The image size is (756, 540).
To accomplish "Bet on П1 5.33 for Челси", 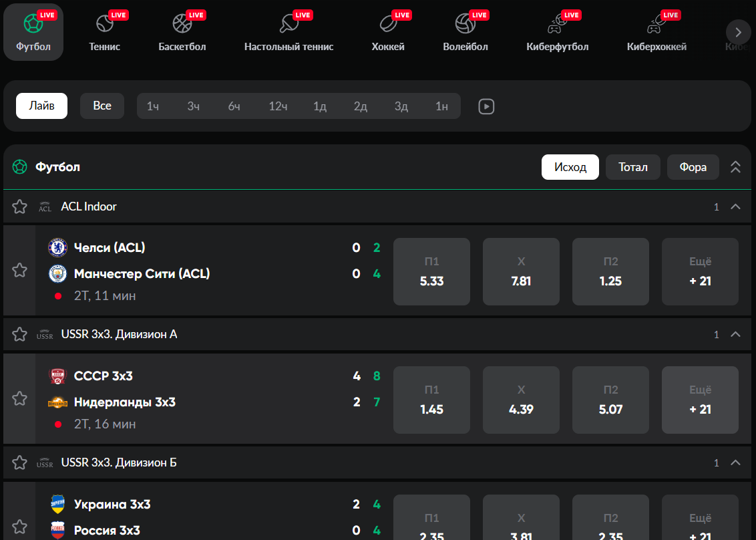I will 431,272.
